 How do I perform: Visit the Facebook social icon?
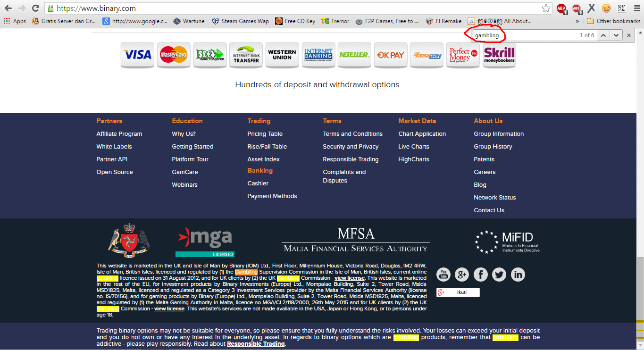[x=480, y=275]
